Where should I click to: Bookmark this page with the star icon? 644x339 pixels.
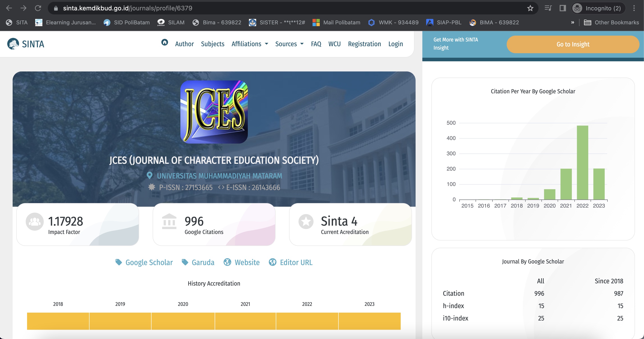[x=530, y=8]
